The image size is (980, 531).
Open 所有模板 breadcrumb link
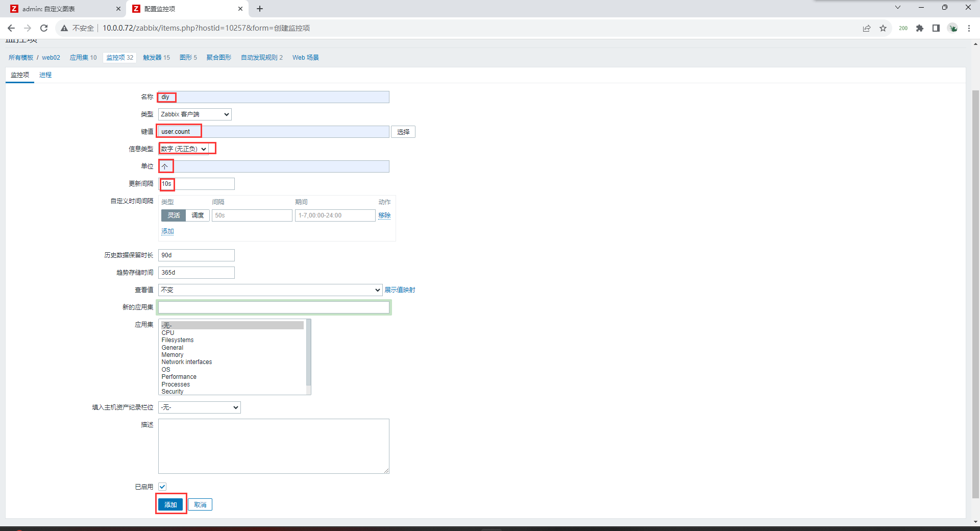[x=21, y=58]
